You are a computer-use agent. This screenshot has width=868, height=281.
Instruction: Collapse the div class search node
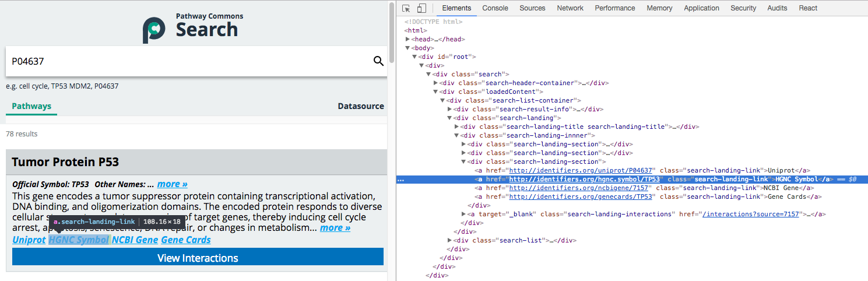point(428,74)
